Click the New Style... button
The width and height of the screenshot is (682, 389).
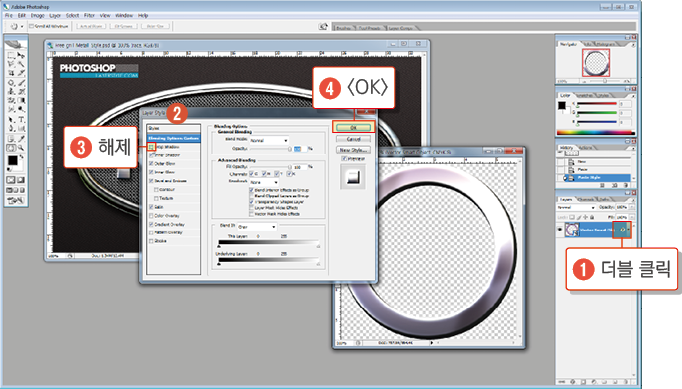353,150
